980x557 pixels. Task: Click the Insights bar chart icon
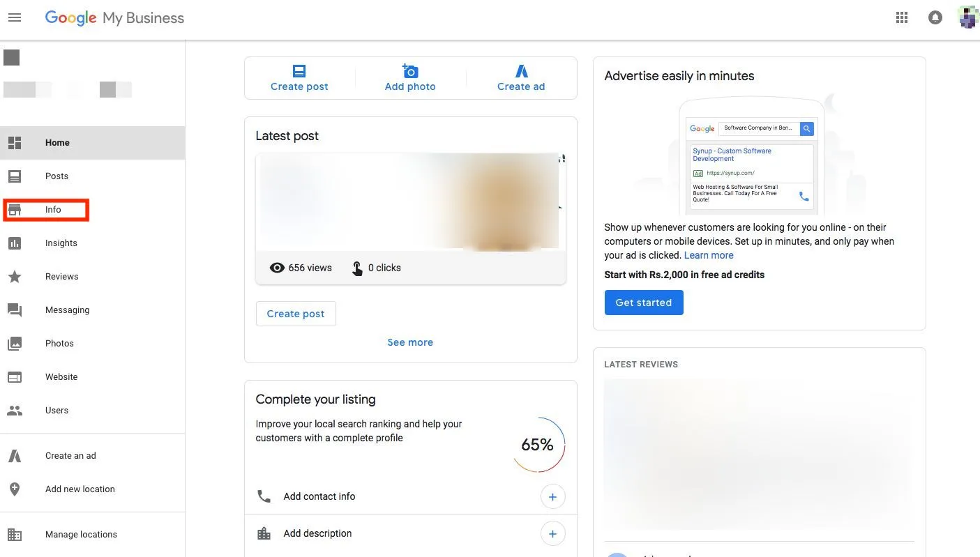(x=15, y=243)
